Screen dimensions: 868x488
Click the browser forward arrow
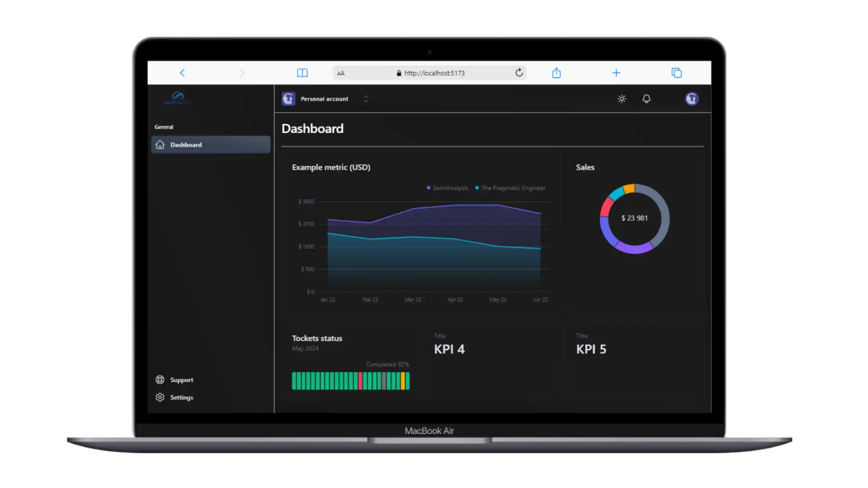pos(242,73)
